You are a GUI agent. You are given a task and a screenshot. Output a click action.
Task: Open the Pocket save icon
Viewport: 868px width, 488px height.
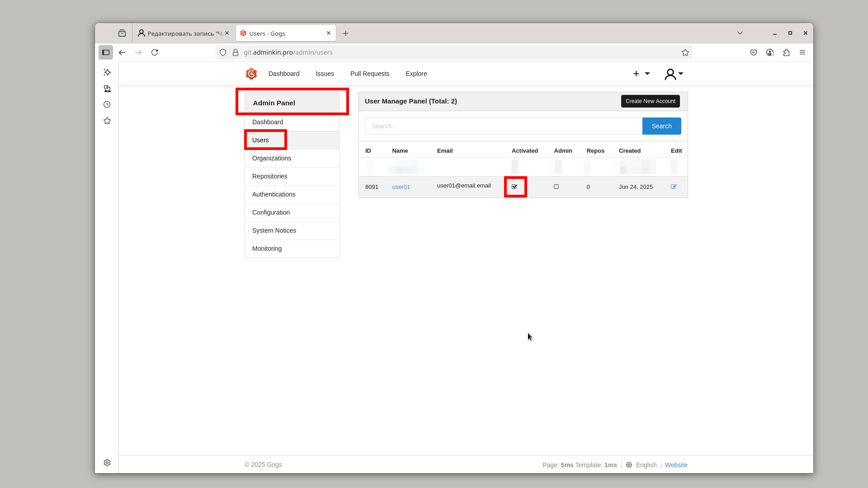754,52
